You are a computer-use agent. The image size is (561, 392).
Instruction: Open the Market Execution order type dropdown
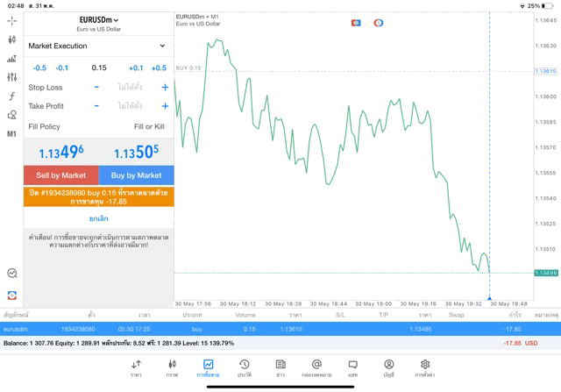(98, 46)
